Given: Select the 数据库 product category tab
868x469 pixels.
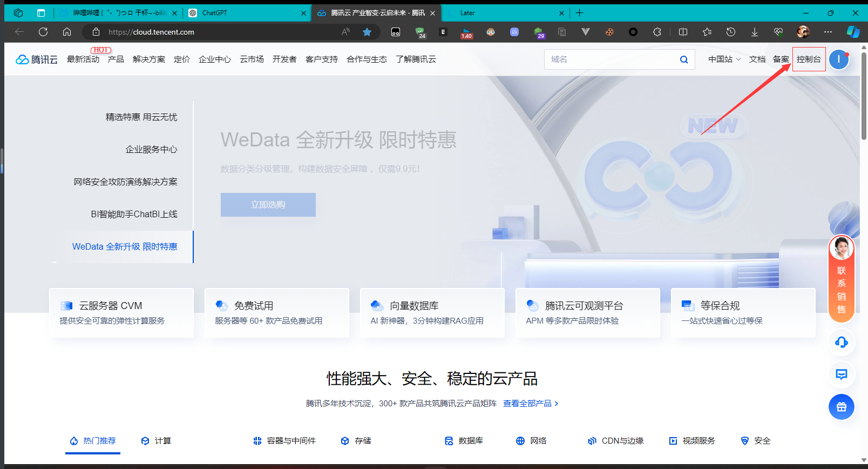Looking at the screenshot, I should coord(464,441).
